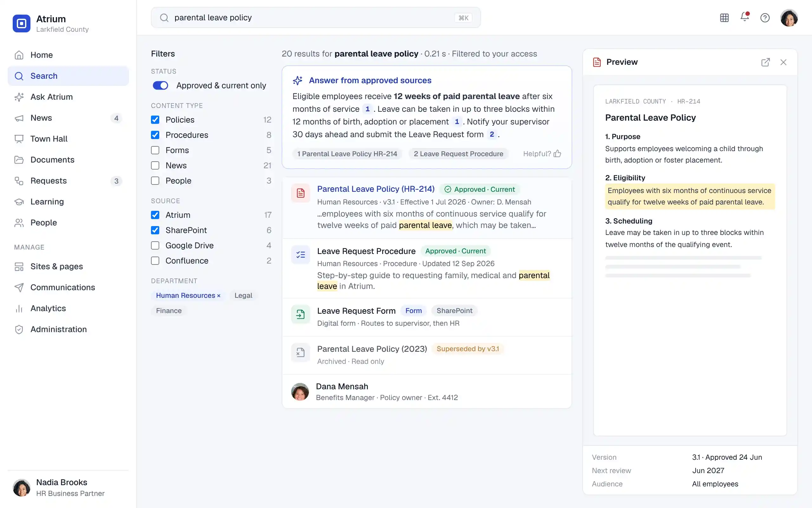Open notifications bell
Viewport: 812px width, 508px height.
pos(744,17)
